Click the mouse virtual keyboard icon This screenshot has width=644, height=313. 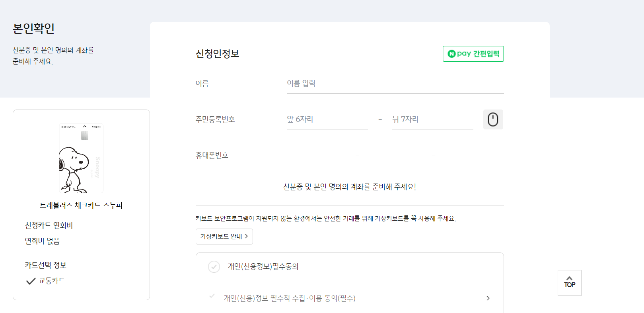click(493, 119)
